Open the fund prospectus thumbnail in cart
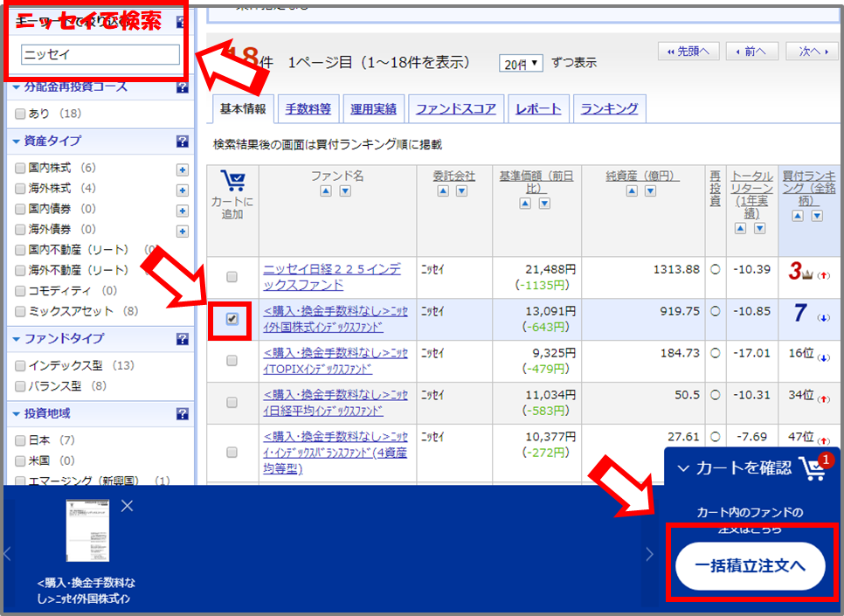 pos(87,530)
